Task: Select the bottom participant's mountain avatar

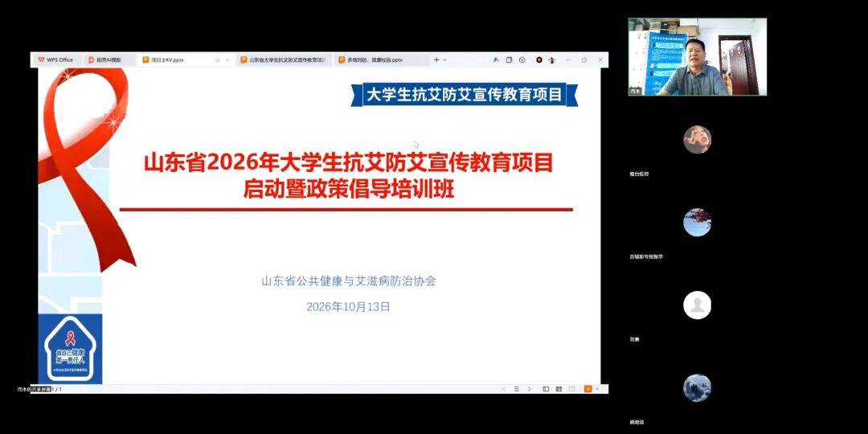Action: (698, 387)
